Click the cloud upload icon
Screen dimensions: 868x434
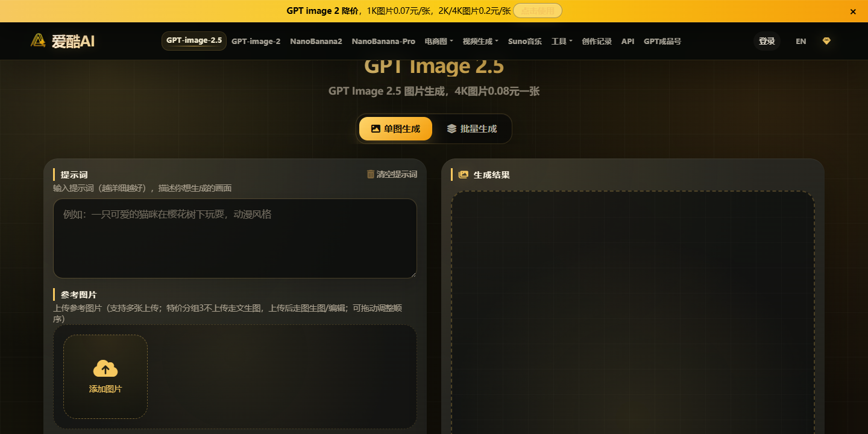(x=105, y=368)
